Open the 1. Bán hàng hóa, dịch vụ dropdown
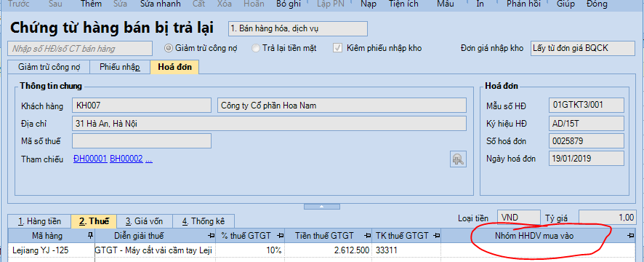Screen dimensions: 644x262 coord(298,29)
